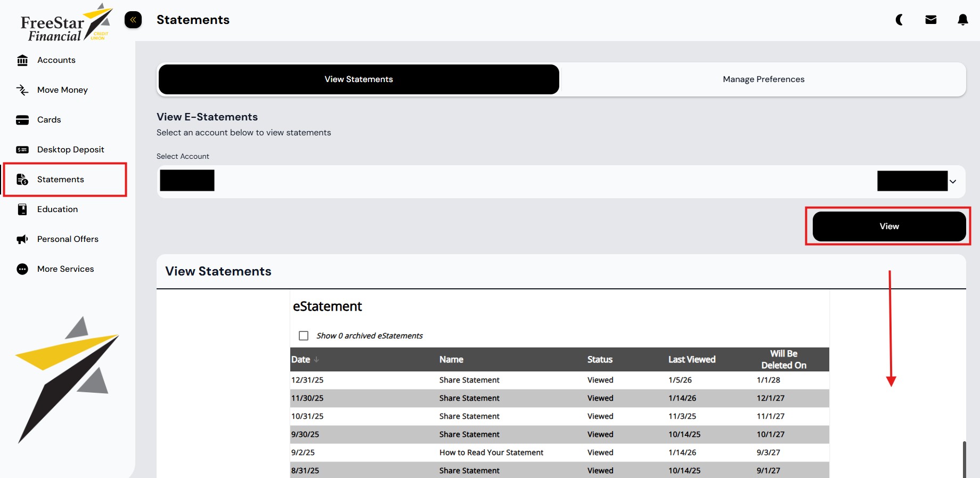The width and height of the screenshot is (980, 478).
Task: Click the Personal Offers megaphone icon
Action: (x=22, y=239)
